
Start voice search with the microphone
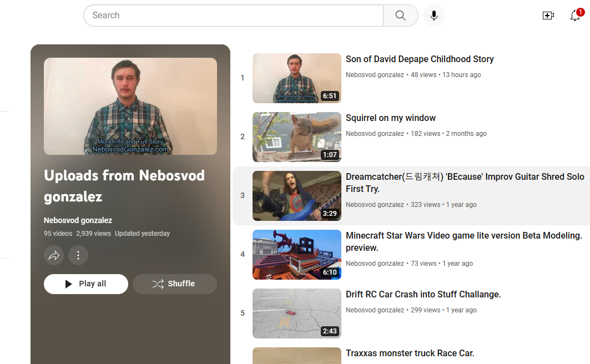pyautogui.click(x=434, y=16)
